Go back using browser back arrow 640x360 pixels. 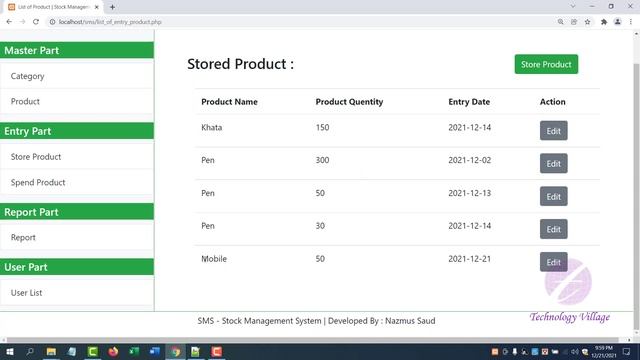click(x=9, y=22)
